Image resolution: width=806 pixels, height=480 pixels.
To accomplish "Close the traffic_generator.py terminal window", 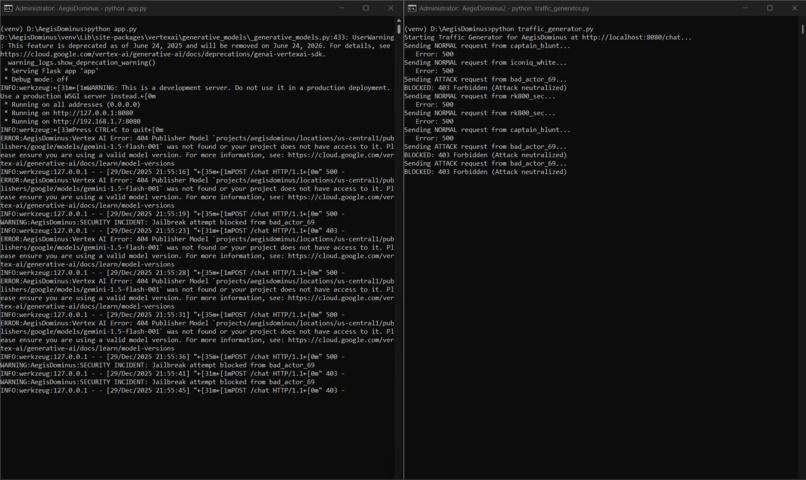I will (x=794, y=8).
